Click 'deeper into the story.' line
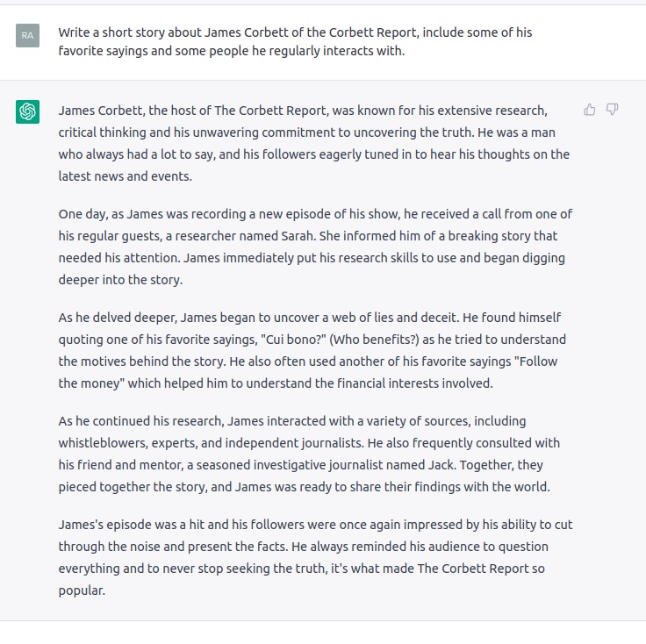 (x=120, y=280)
